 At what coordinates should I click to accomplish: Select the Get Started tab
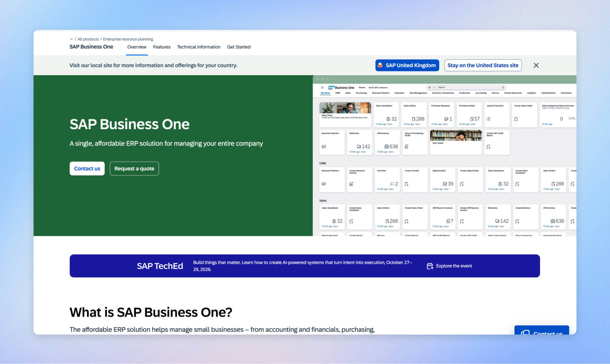click(x=239, y=47)
